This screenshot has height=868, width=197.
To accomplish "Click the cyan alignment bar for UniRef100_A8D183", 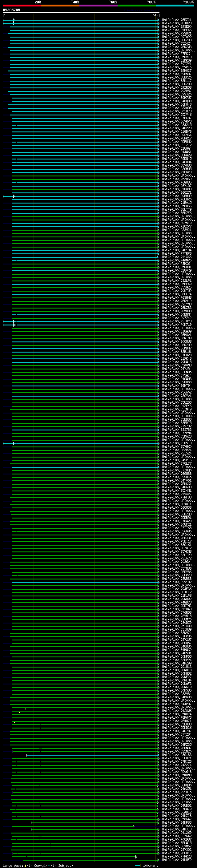I will tap(93, 755).
